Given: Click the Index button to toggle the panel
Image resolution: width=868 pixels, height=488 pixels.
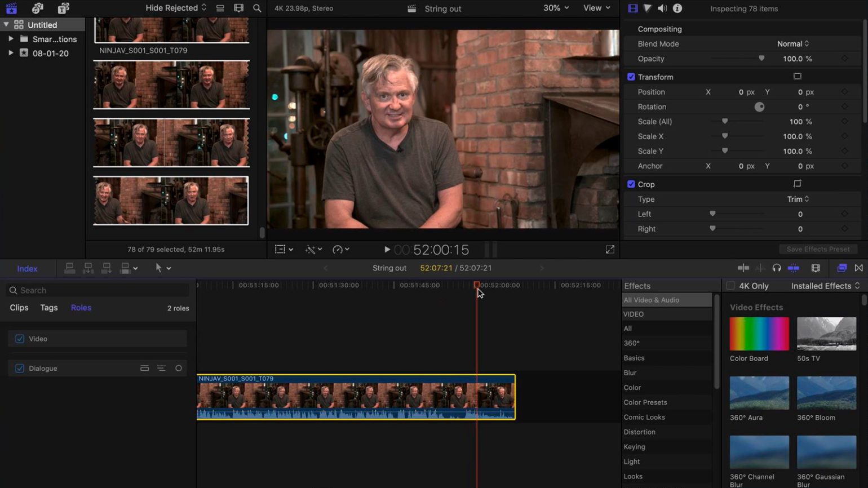Looking at the screenshot, I should pyautogui.click(x=26, y=268).
